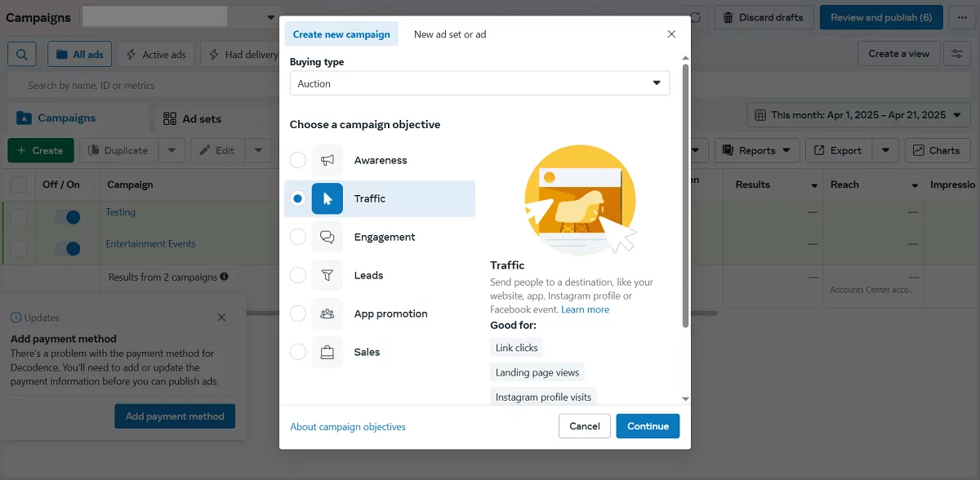
Task: Toggle off the Testing campaign switch
Action: [67, 217]
